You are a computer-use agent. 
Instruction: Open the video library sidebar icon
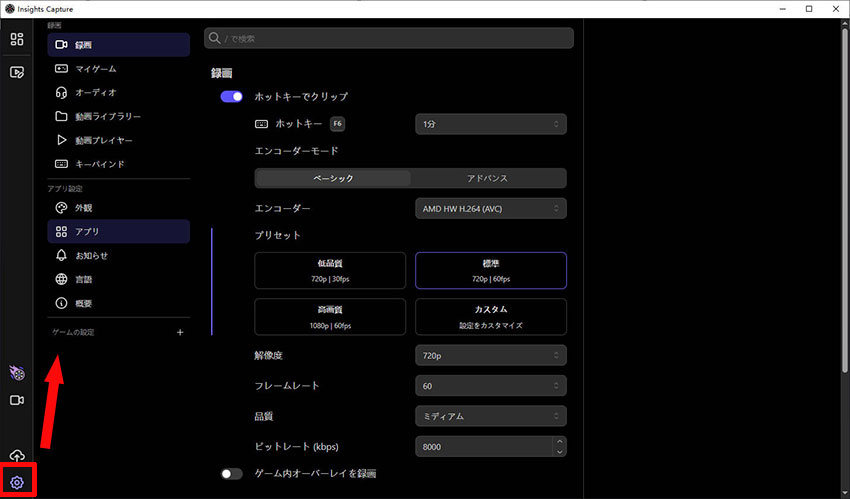pyautogui.click(x=16, y=72)
